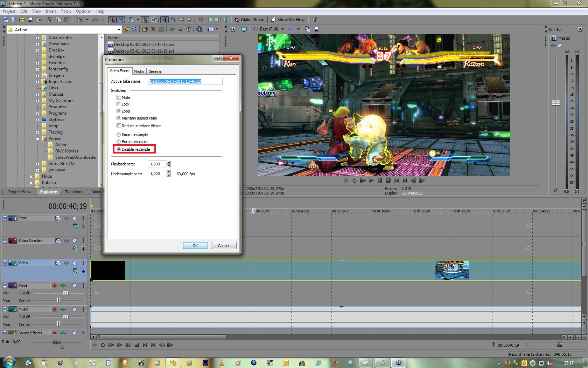The height and width of the screenshot is (368, 588).
Task: Click OK in the Properties dialog
Action: click(195, 246)
